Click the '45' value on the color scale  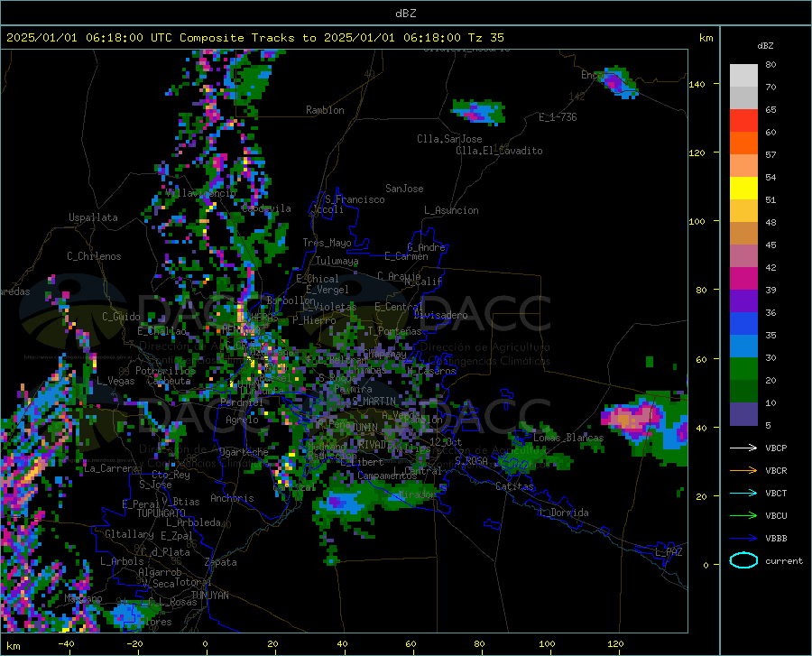770,245
